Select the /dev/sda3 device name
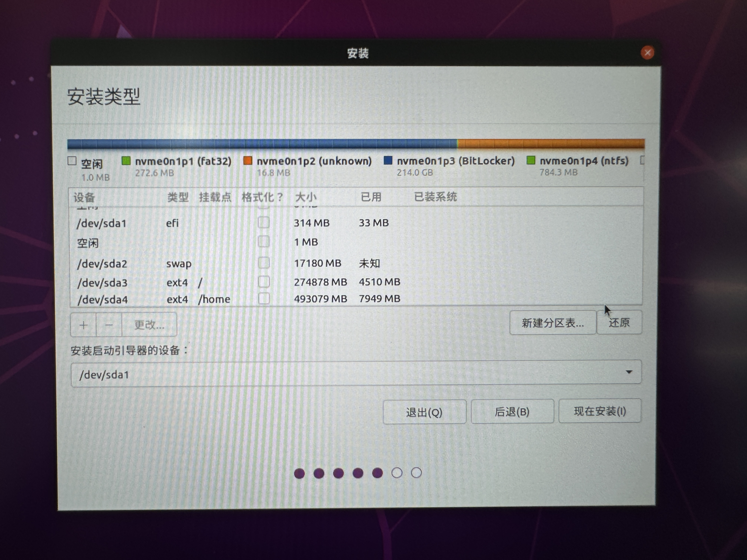The width and height of the screenshot is (747, 560). click(x=102, y=283)
